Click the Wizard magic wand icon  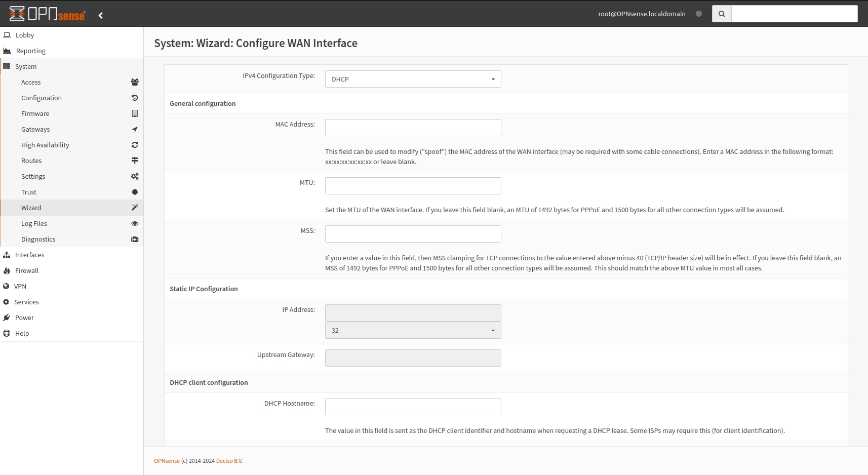click(x=135, y=208)
